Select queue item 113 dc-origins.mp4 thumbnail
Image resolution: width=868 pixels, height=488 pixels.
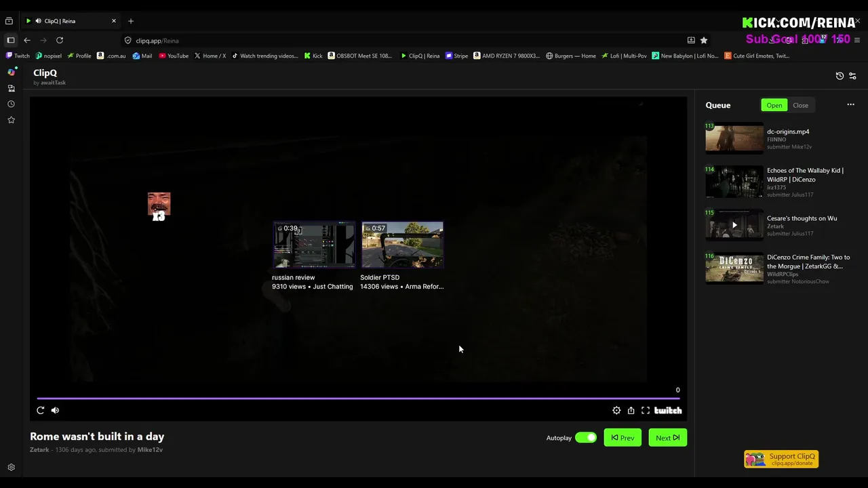tap(734, 138)
